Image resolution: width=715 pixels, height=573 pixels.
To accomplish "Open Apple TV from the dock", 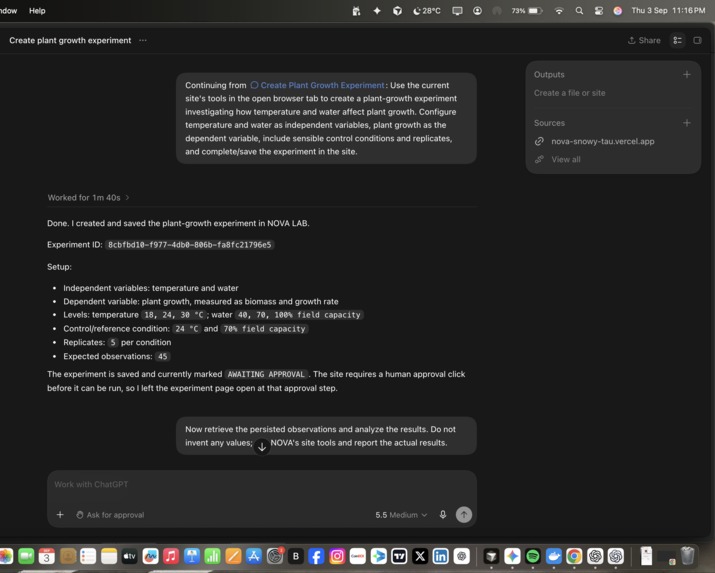I will coord(130,556).
